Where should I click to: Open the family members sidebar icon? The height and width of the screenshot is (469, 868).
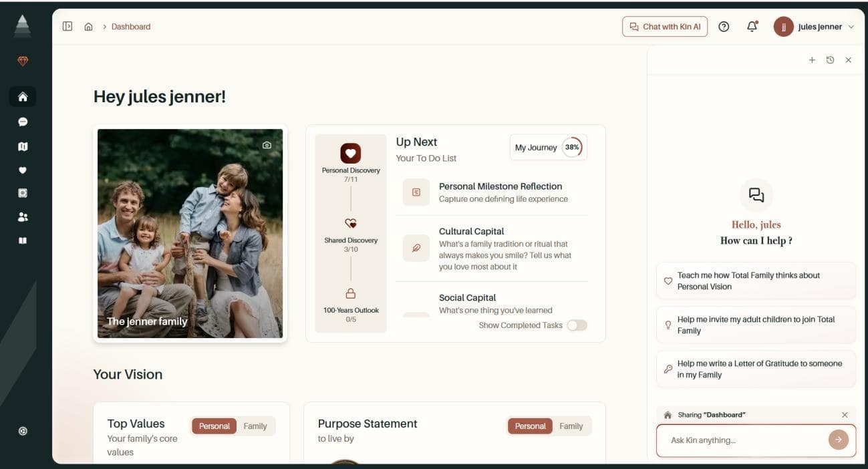[x=23, y=217]
